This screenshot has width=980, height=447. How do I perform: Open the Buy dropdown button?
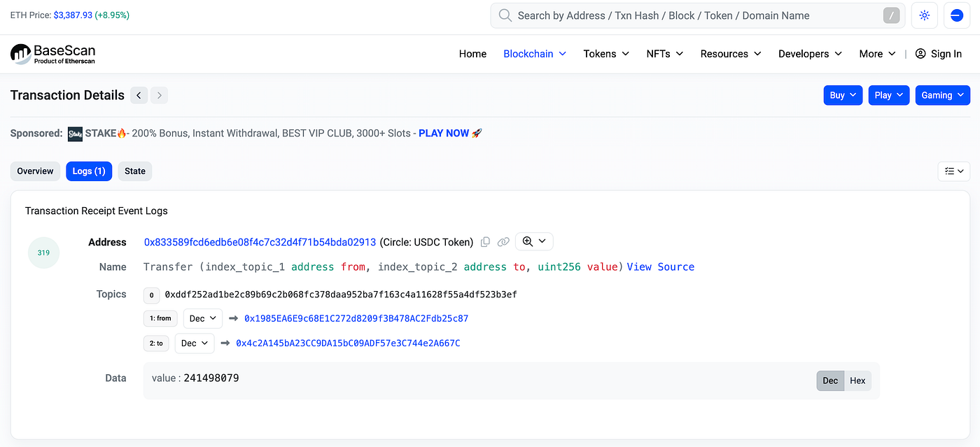click(x=843, y=95)
